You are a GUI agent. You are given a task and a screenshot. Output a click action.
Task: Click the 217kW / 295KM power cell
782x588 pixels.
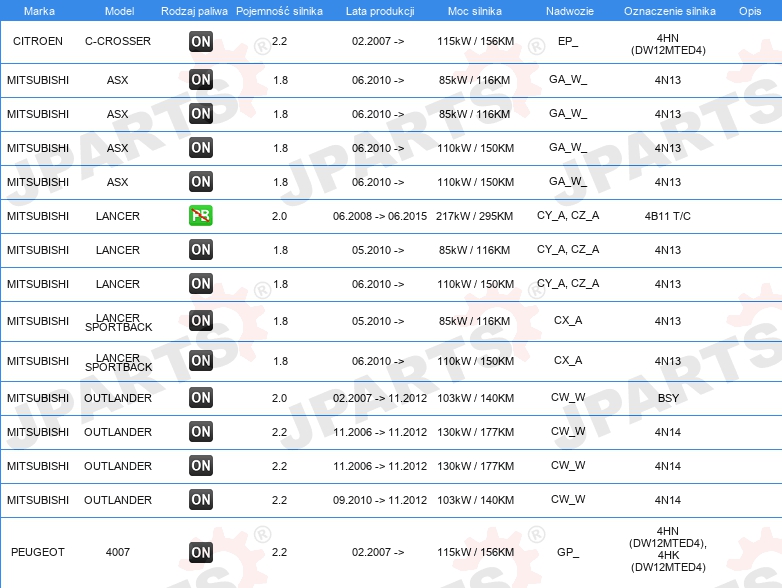[x=474, y=216]
